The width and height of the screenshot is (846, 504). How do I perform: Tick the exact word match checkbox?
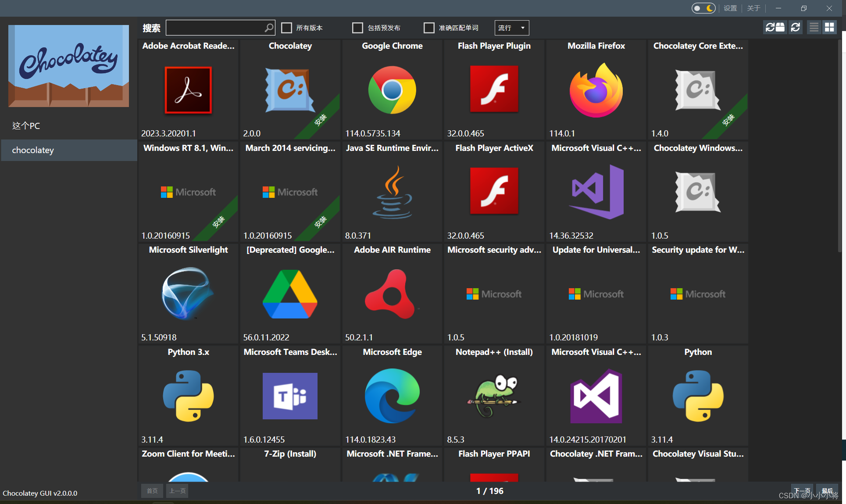click(429, 28)
